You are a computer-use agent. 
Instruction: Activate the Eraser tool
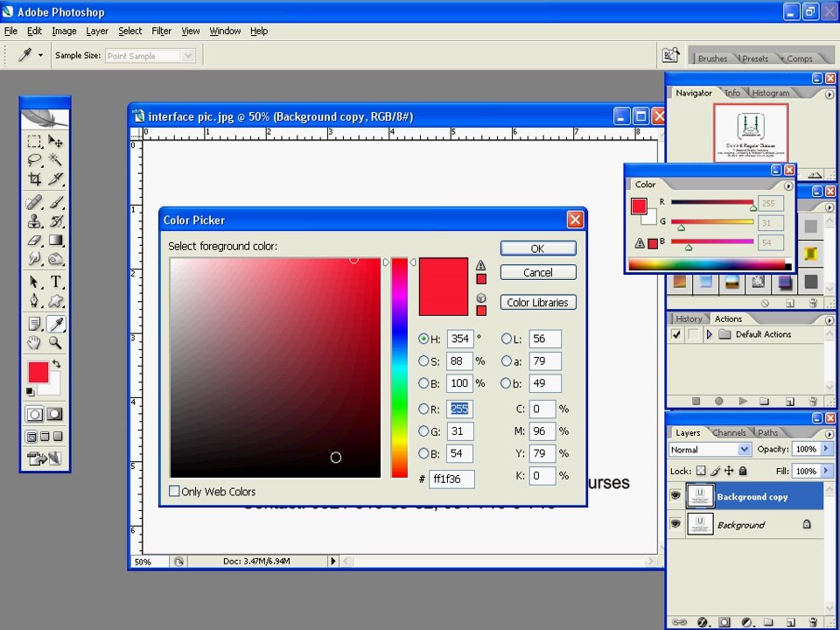34,240
